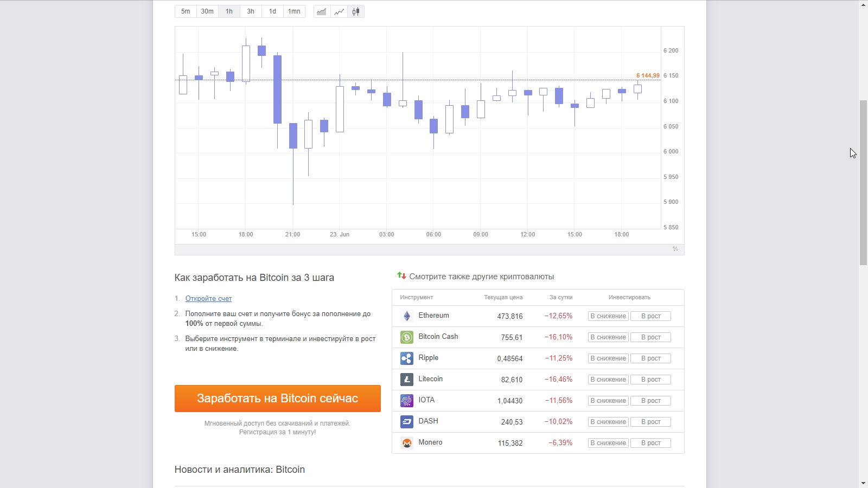Image resolution: width=868 pixels, height=488 pixels.
Task: Switch chart to line view icon
Action: click(339, 11)
